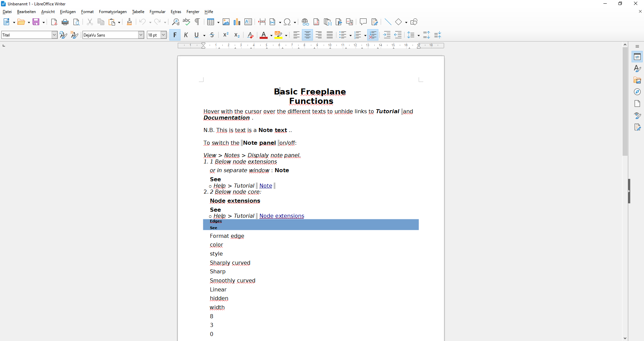Screen dimensions: 644x341
Task: Expand the font color dropdown arrow
Action: tap(271, 35)
